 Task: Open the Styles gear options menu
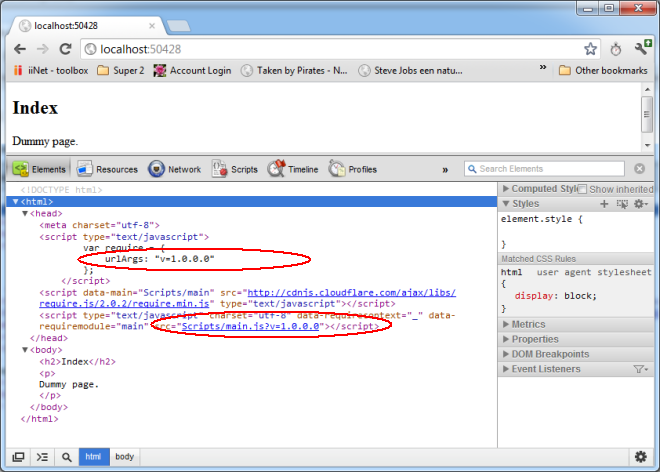pos(641,204)
